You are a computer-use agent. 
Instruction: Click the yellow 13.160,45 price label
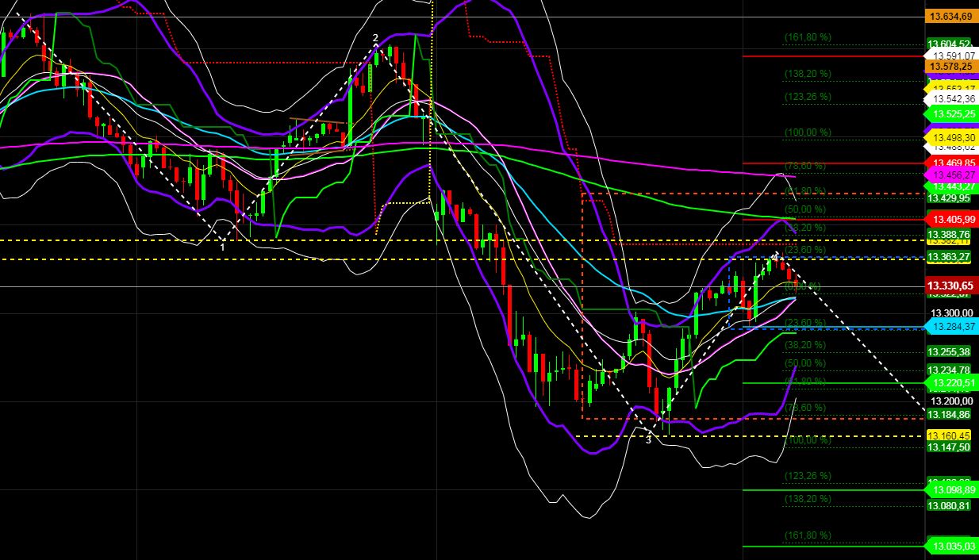[950, 435]
